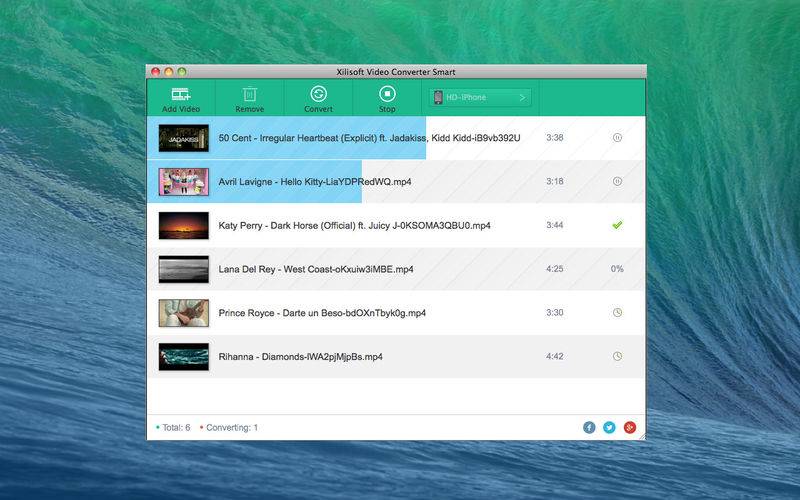This screenshot has height=500, width=800.
Task: Click the Katy Perry - Dark Horse file name
Action: 355,226
